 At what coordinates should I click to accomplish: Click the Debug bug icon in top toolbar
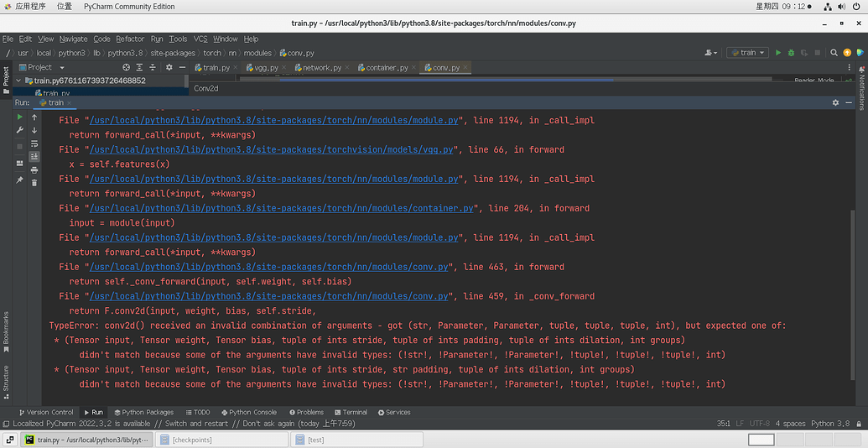click(791, 53)
